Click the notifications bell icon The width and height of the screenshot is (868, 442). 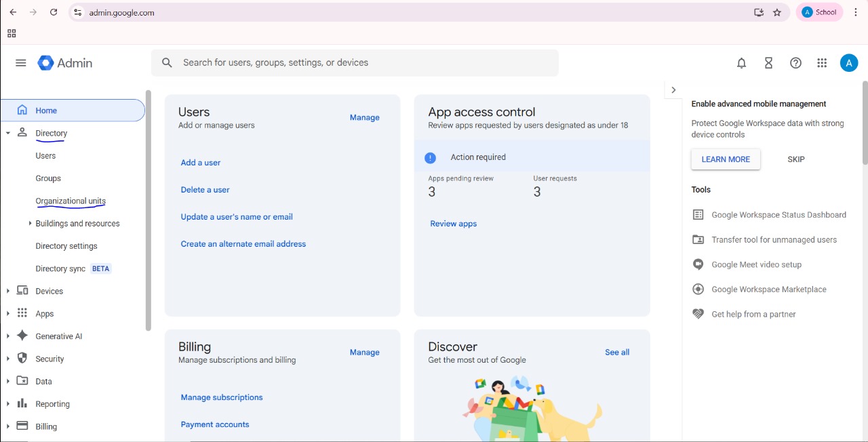(741, 63)
